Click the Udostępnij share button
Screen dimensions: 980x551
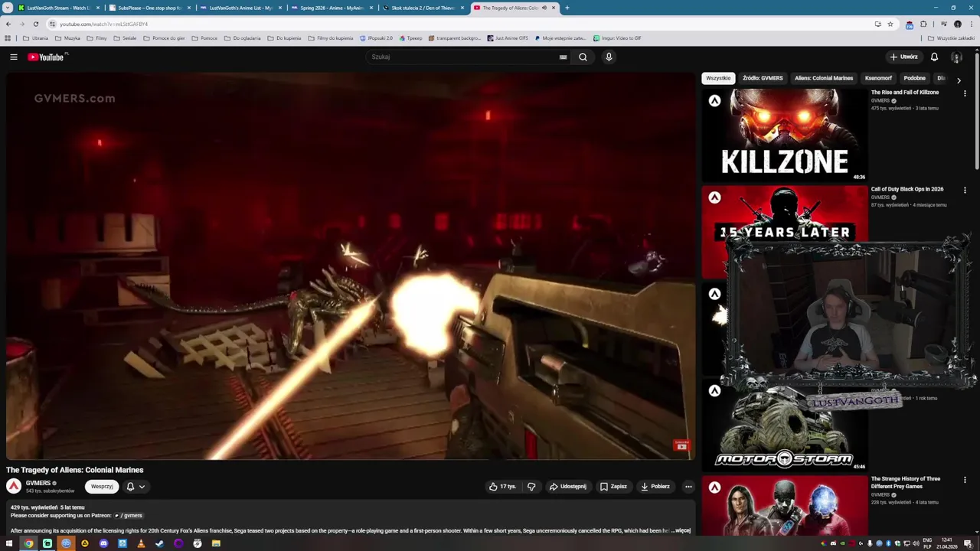[x=567, y=486]
